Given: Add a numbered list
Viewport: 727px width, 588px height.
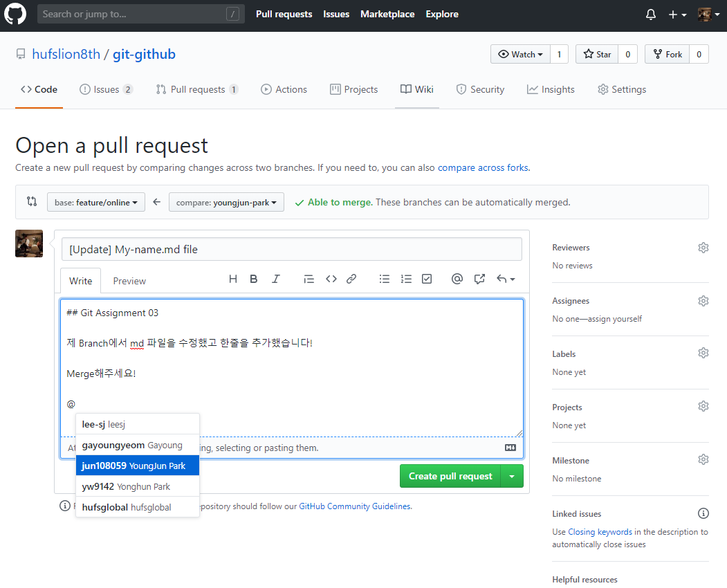Looking at the screenshot, I should (406, 279).
